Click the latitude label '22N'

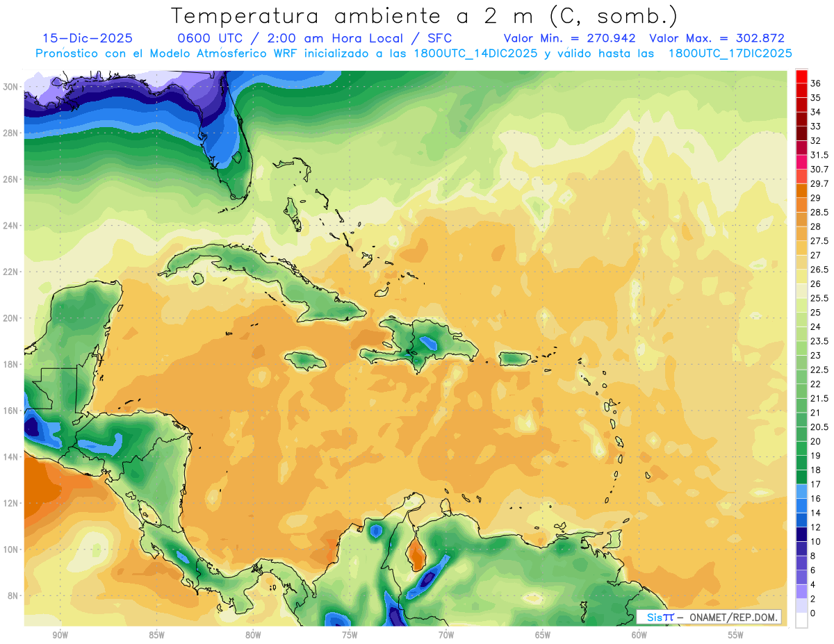coord(12,272)
